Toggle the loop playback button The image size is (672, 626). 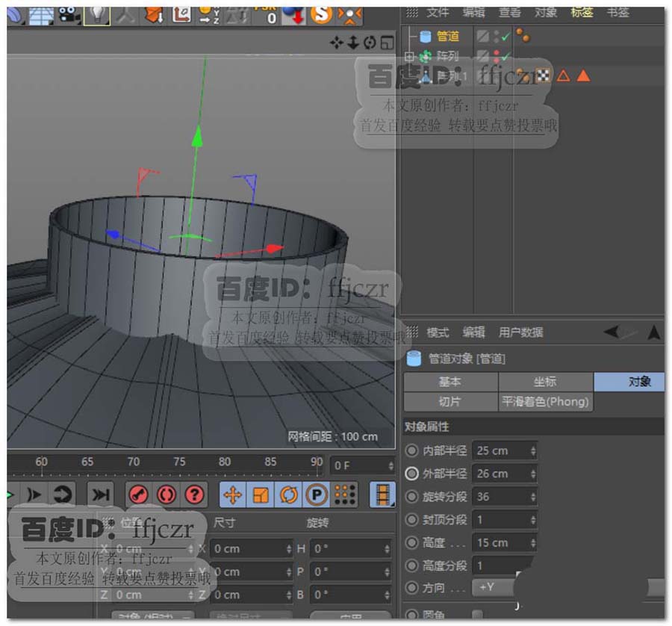[63, 495]
